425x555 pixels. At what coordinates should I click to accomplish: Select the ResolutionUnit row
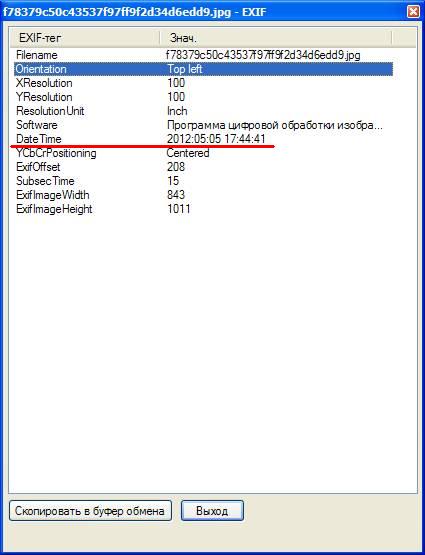click(203, 111)
